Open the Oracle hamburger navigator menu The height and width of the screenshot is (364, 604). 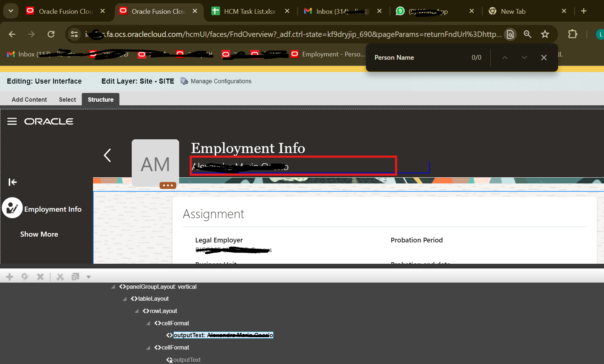tap(12, 121)
